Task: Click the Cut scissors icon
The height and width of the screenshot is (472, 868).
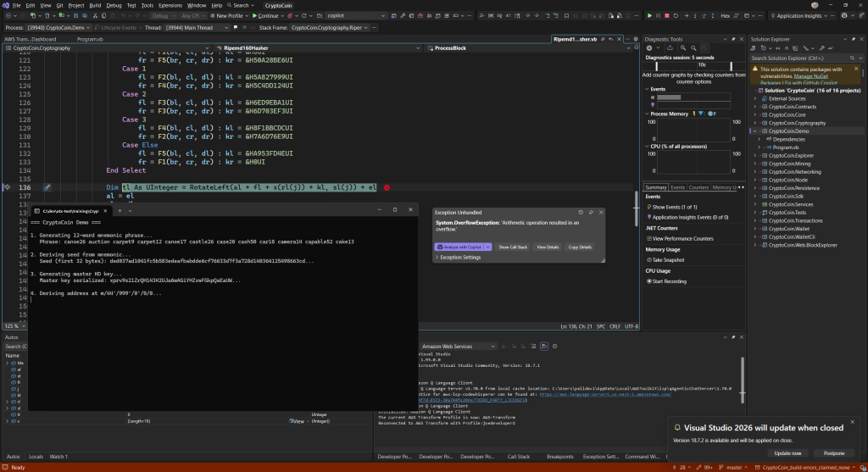Action: [x=95, y=16]
